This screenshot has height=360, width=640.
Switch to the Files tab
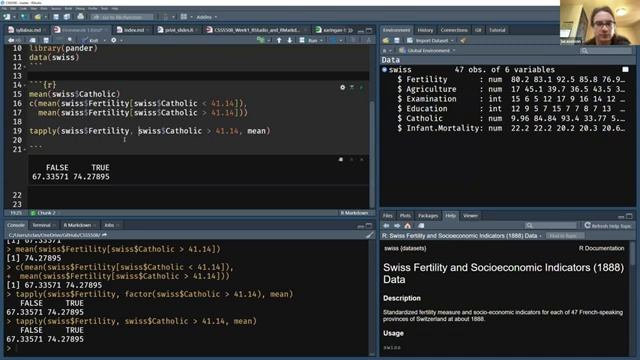(387, 216)
